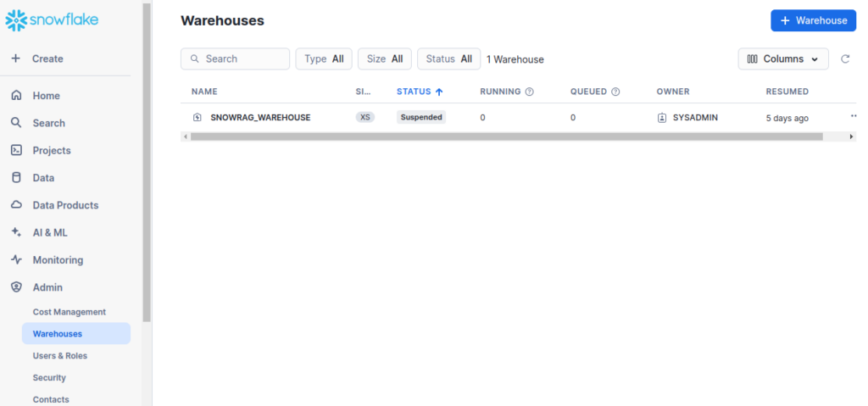Click the QUEUED column help icon
Image resolution: width=868 pixels, height=406 pixels.
pyautogui.click(x=615, y=92)
